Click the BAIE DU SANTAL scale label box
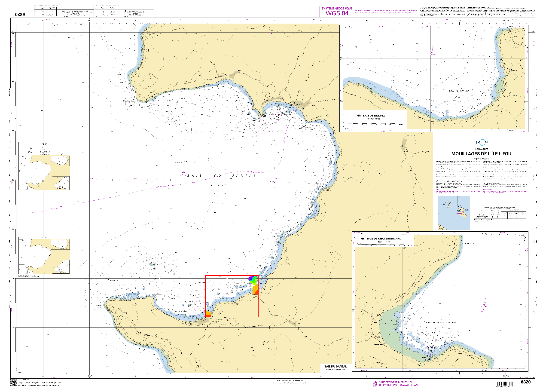The image size is (546, 392). (335, 367)
